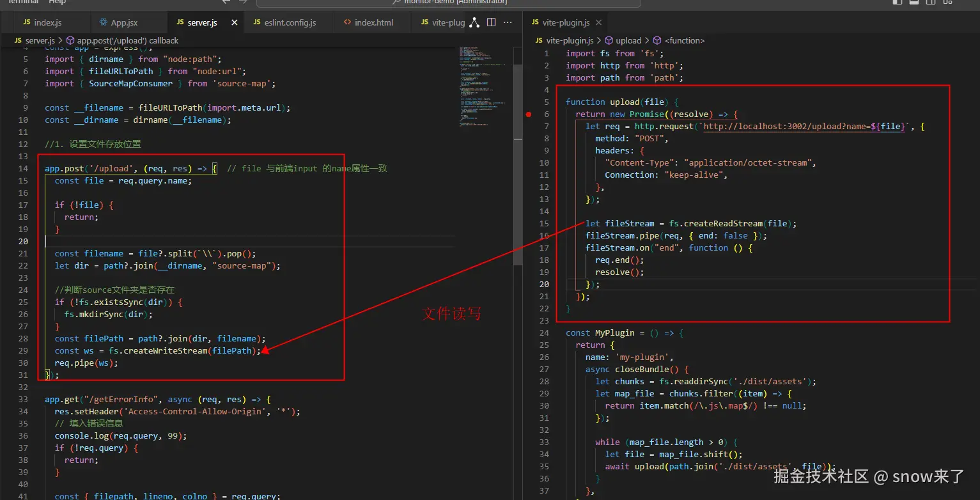
Task: Click the comment //判断source文件夹是否存在
Action: pos(114,290)
